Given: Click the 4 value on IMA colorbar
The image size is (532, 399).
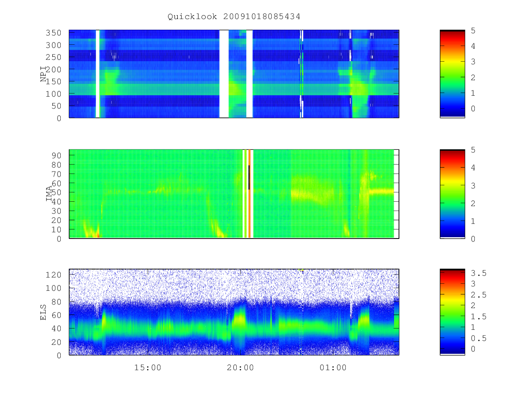Looking at the screenshot, I should pyautogui.click(x=473, y=168).
